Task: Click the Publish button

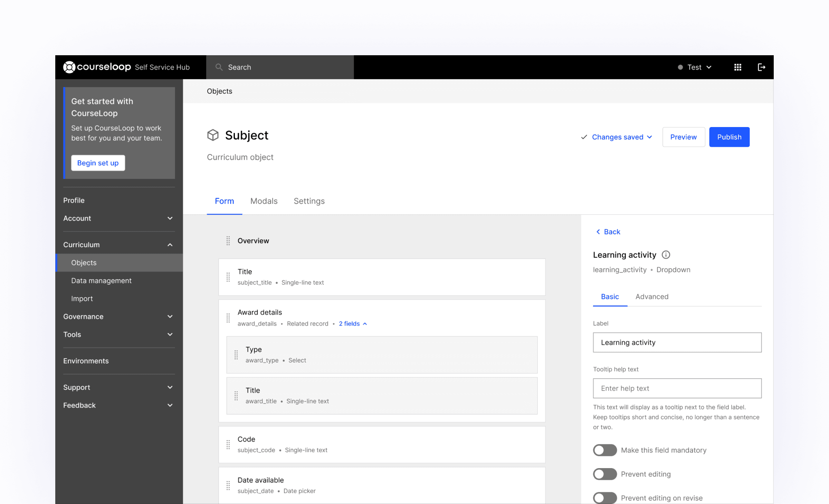Action: tap(729, 137)
